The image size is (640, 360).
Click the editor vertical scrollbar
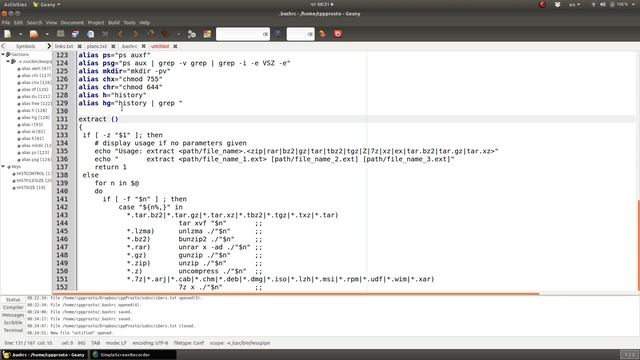point(638,245)
